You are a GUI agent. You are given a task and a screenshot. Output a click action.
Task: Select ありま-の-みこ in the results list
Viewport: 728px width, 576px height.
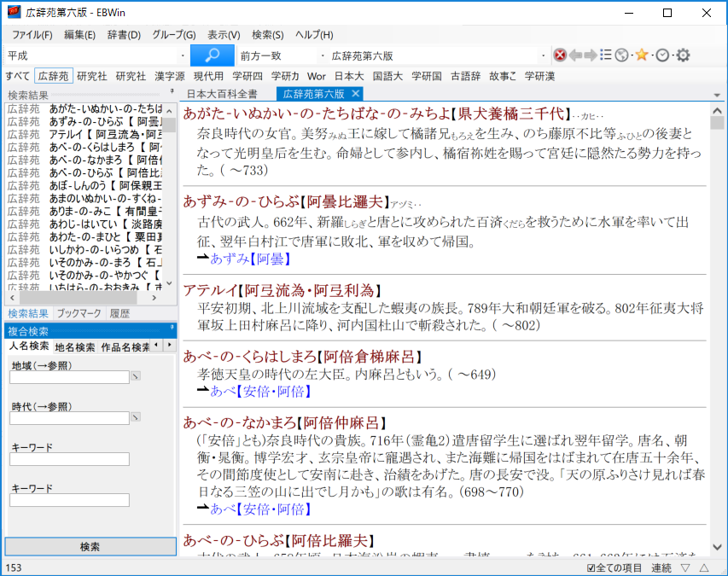84,211
